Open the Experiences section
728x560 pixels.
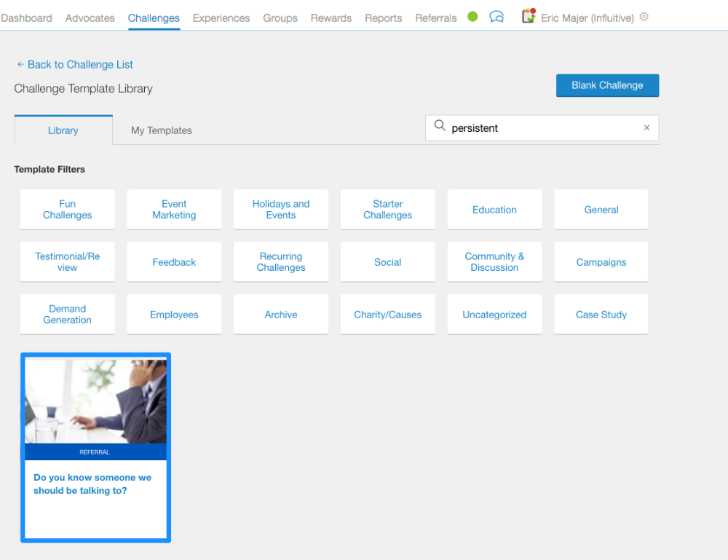pyautogui.click(x=221, y=18)
